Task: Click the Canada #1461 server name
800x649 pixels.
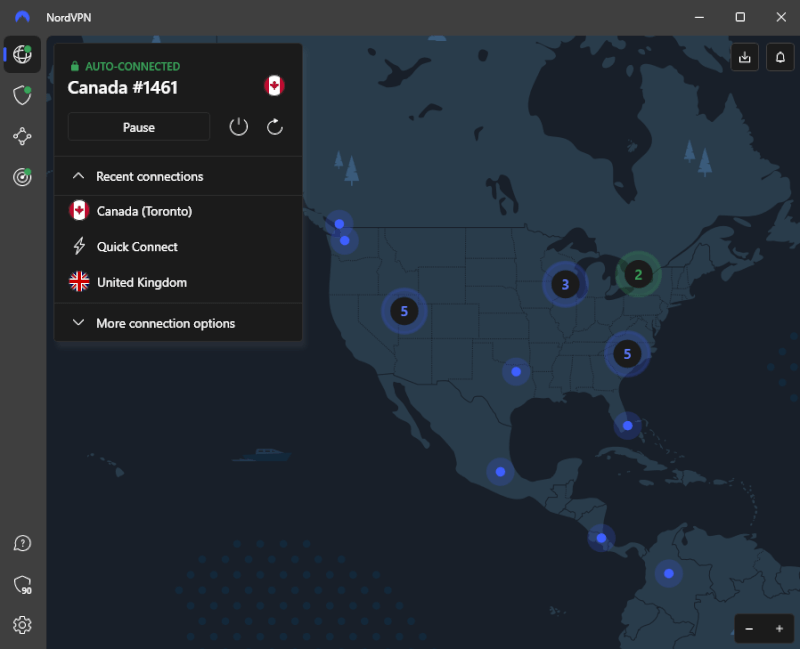Action: pos(122,88)
